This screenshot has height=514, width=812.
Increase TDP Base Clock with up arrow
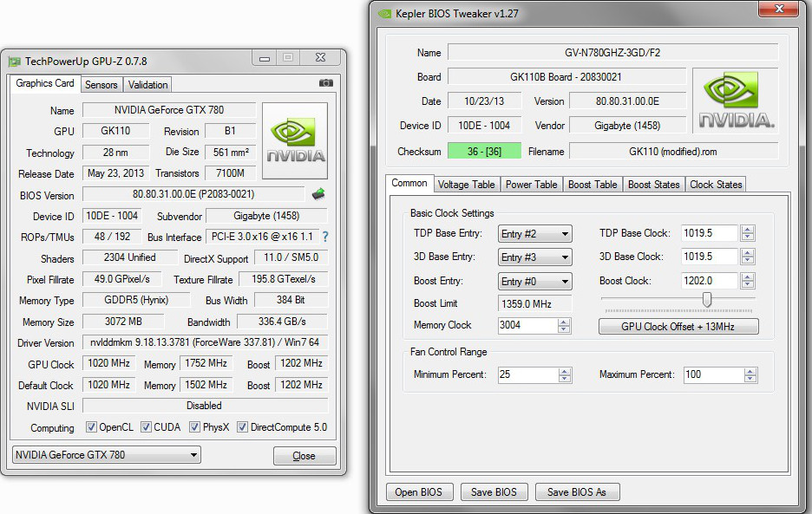pyautogui.click(x=747, y=230)
